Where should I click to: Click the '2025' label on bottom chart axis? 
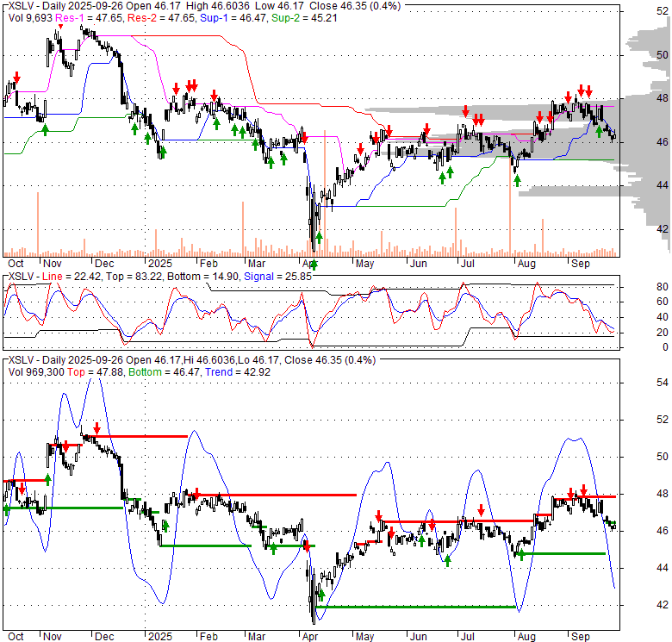click(160, 637)
